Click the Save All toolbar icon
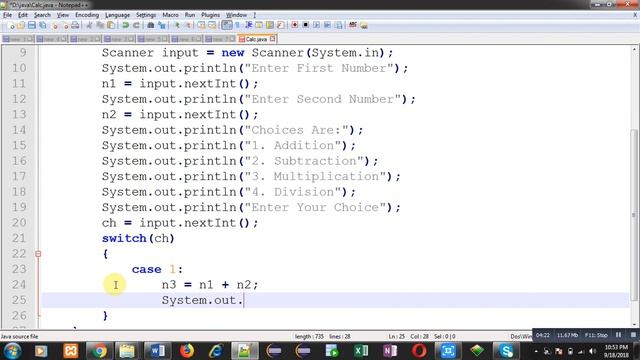 (42, 25)
